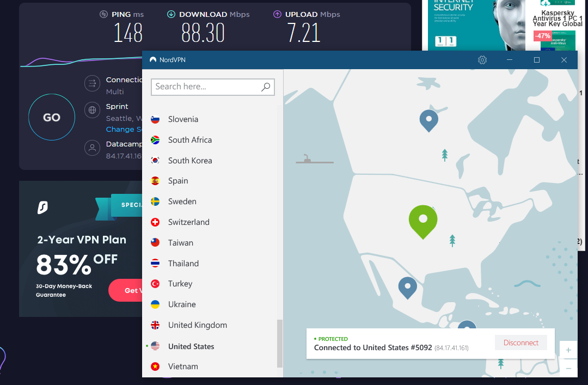Screen dimensions: 588x385
Task: Click the Switzerland flag icon
Action: [155, 222]
